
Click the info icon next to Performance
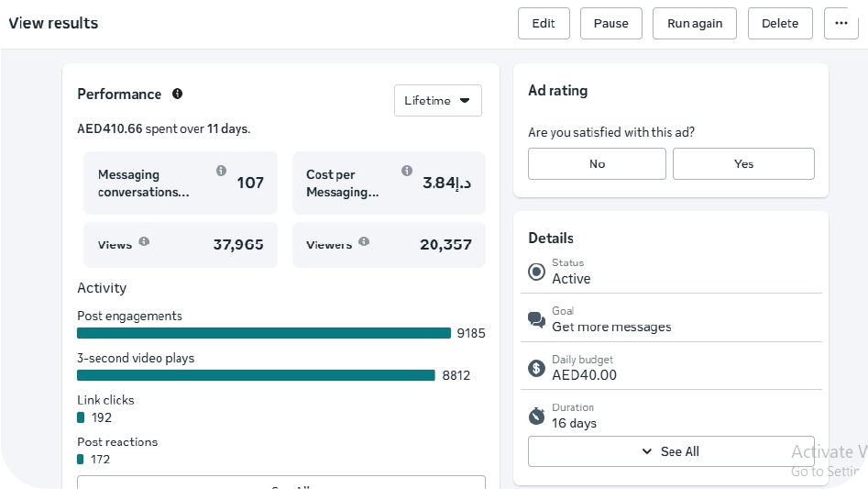pyautogui.click(x=178, y=94)
